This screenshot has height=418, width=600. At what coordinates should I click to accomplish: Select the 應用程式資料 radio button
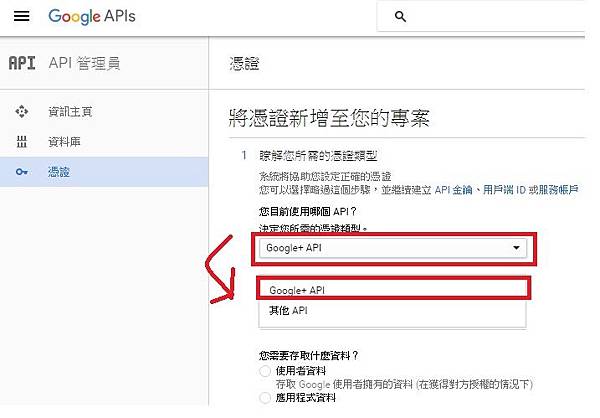click(265, 398)
